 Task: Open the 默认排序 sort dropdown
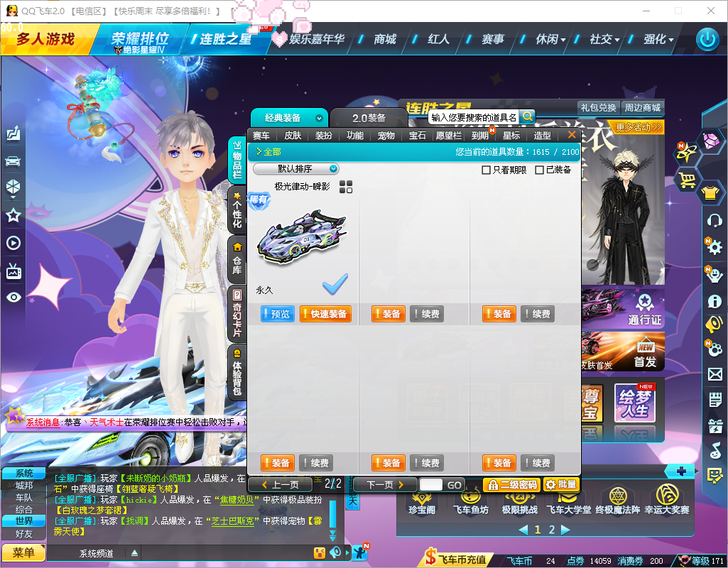point(295,169)
